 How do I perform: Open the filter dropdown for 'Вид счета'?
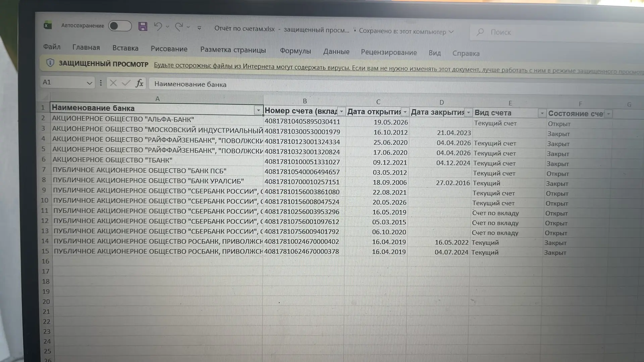tap(542, 114)
